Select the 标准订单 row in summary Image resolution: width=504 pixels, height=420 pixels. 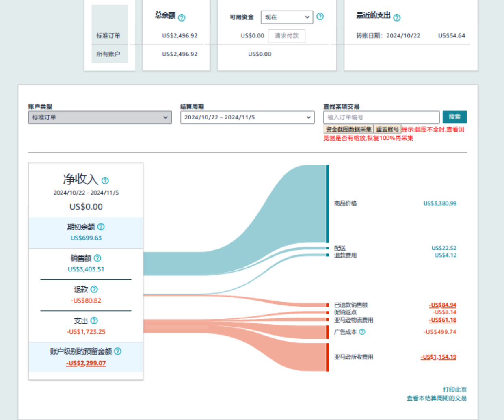pyautogui.click(x=108, y=36)
